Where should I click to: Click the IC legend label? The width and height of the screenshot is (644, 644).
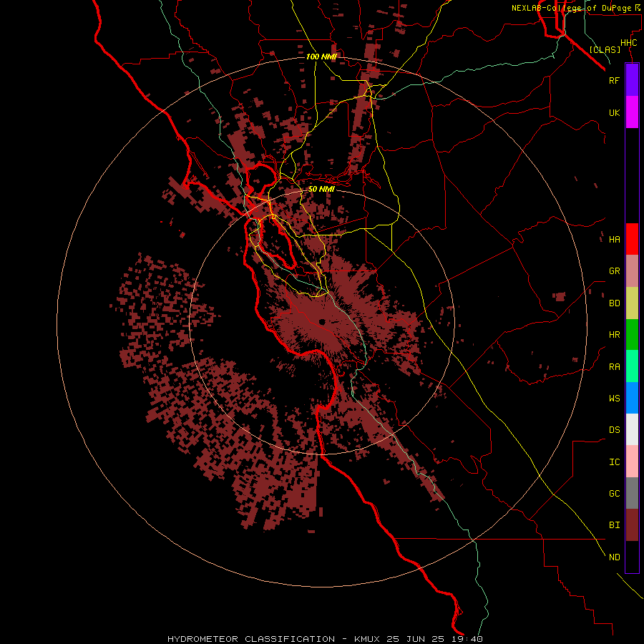click(x=614, y=462)
